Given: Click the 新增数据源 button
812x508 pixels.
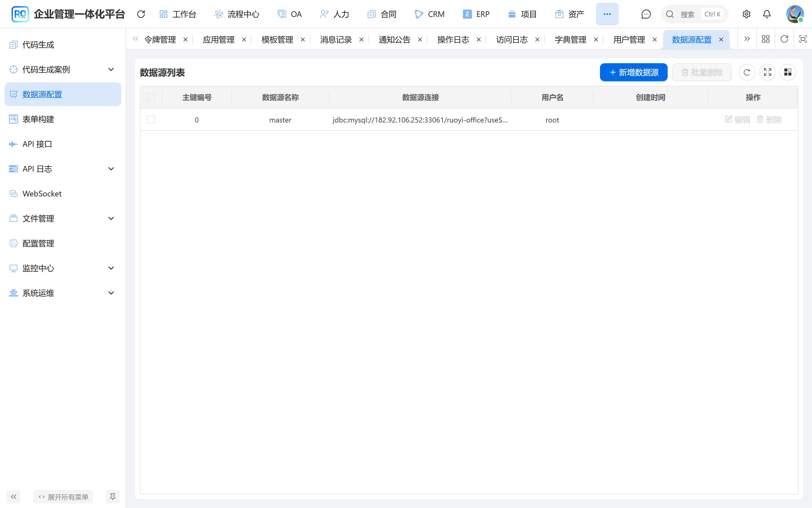Looking at the screenshot, I should (634, 72).
